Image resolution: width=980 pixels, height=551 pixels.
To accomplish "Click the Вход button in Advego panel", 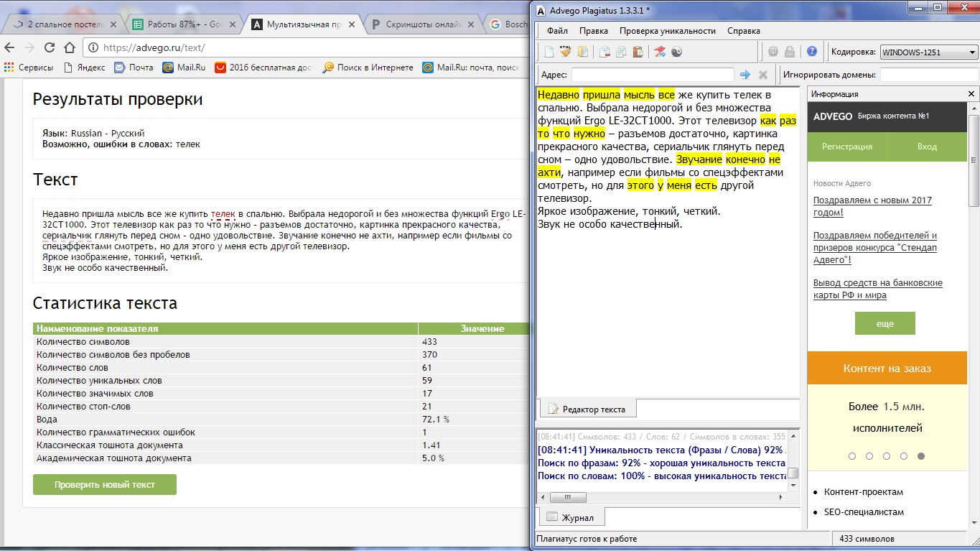I will (927, 146).
